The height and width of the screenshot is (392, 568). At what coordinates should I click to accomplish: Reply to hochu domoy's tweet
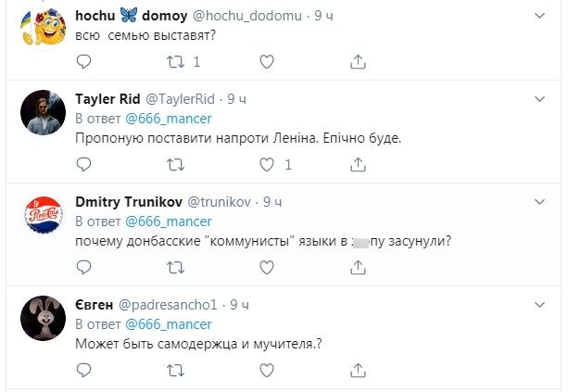[84, 61]
